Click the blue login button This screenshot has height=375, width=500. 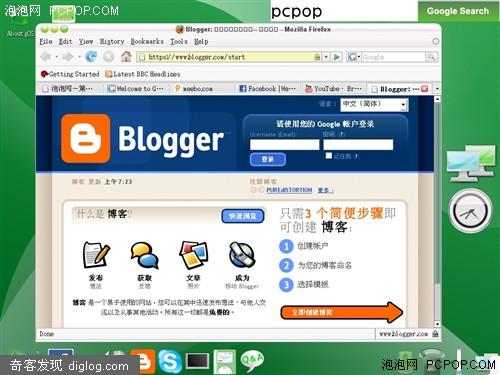coord(268,159)
